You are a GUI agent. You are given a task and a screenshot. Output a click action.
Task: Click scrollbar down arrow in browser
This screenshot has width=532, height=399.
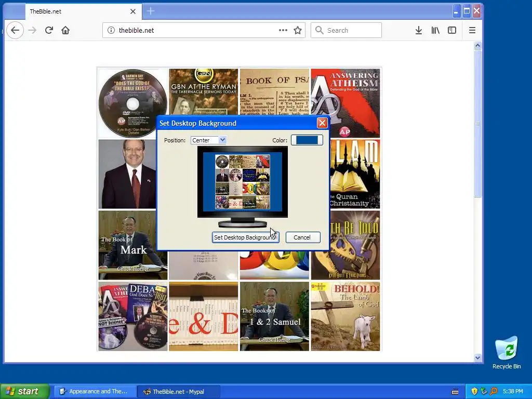click(478, 357)
